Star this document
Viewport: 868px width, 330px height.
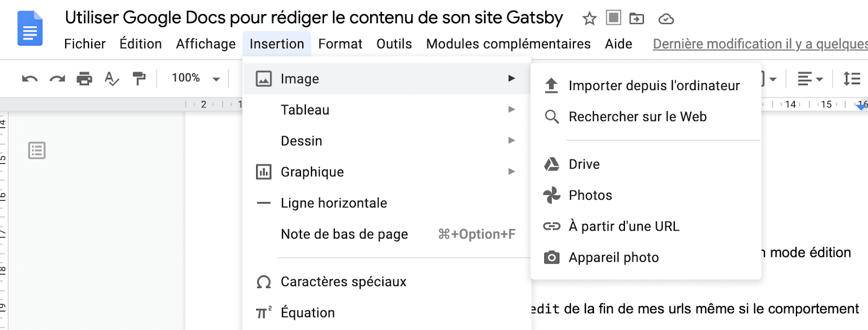click(x=588, y=18)
